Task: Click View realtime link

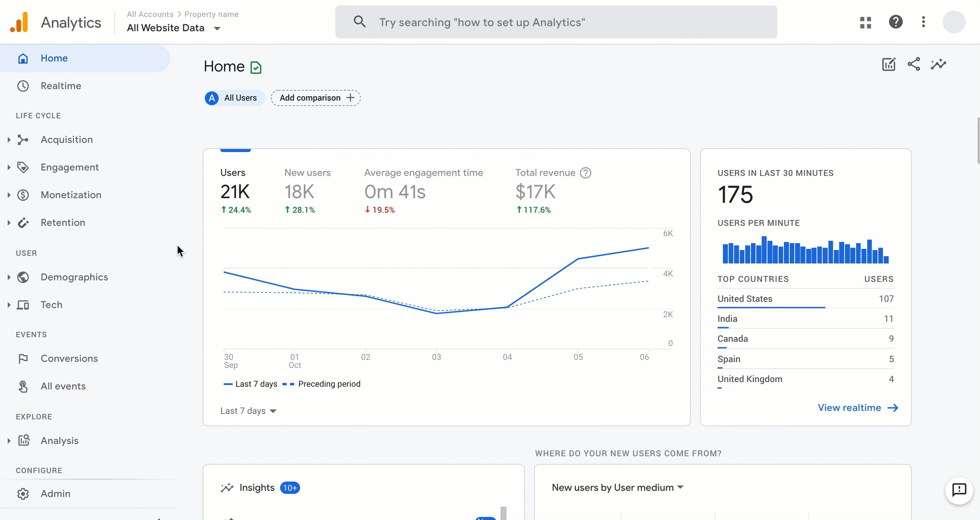Action: (857, 407)
